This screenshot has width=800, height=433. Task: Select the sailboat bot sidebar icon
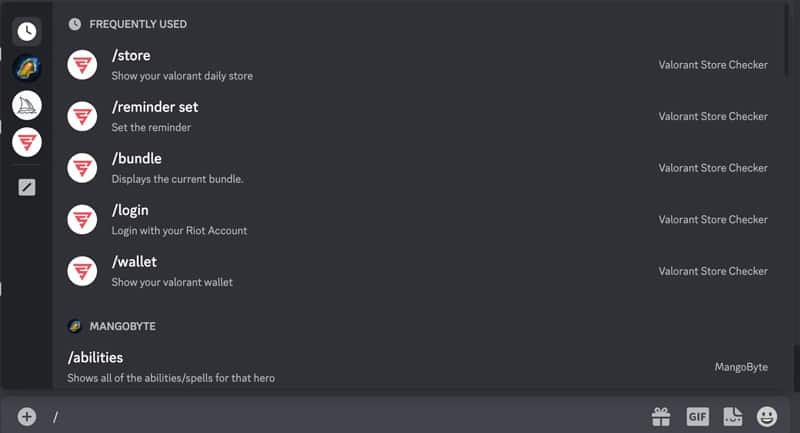[x=27, y=105]
